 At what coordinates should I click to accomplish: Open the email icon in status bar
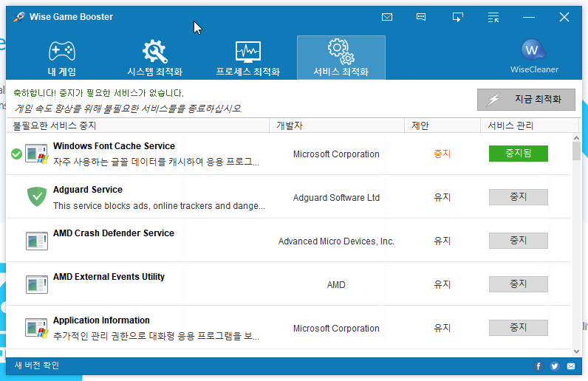[x=571, y=366]
